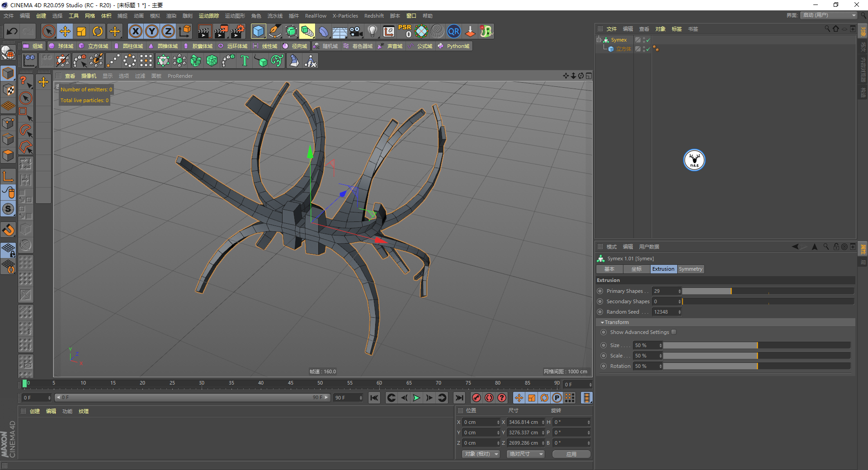Screen dimensions: 868x470
Task: Select the Live Selection tool in top toolbar
Action: point(48,31)
